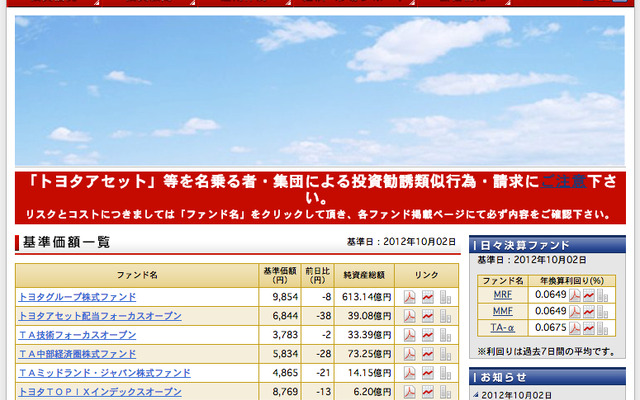The width and height of the screenshot is (640, 400).
Task: Click gray bar icon for トヨタアセット配当フォーカスオープン
Action: click(x=445, y=316)
